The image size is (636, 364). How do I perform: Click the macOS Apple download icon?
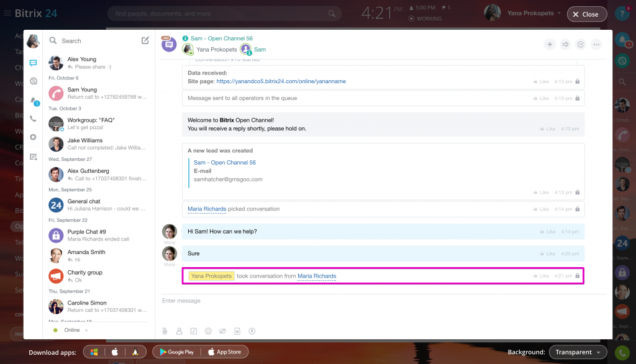click(115, 352)
